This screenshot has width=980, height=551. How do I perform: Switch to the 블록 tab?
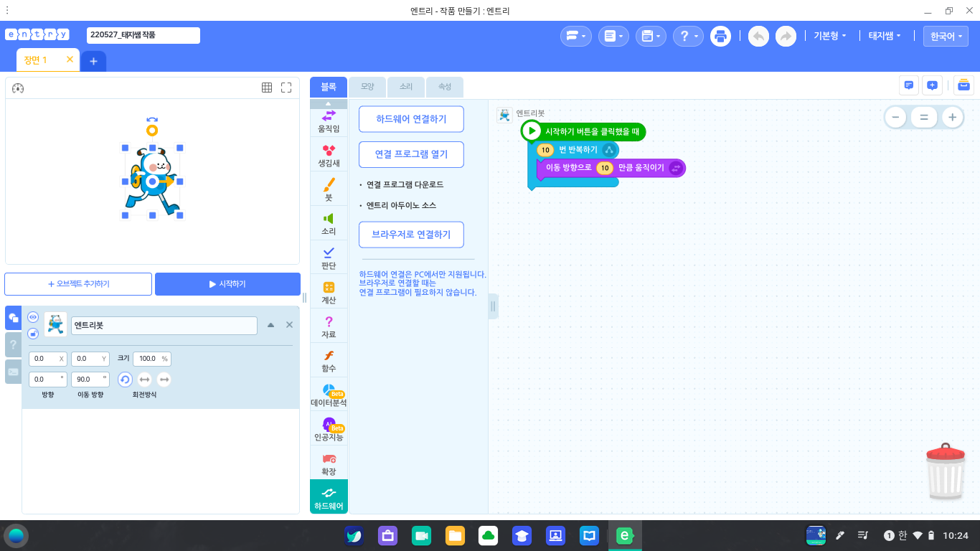point(329,87)
